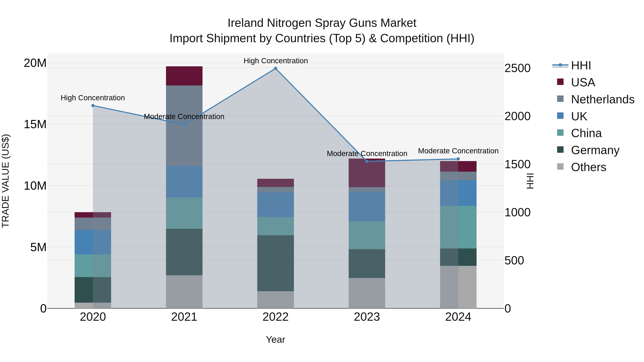The image size is (644, 362).
Task: Click the 2020 x-axis year label
Action: pos(93,317)
